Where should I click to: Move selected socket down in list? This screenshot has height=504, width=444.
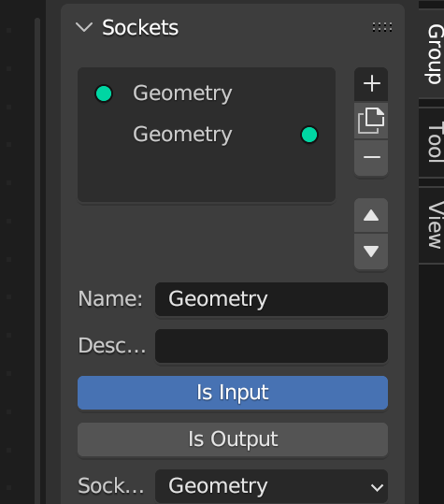[x=371, y=252]
